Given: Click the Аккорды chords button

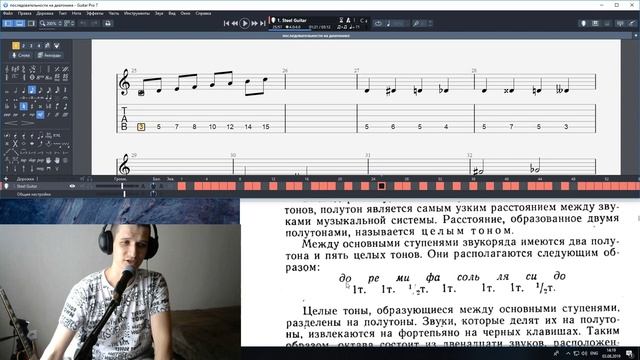Looking at the screenshot, I should pos(50,55).
